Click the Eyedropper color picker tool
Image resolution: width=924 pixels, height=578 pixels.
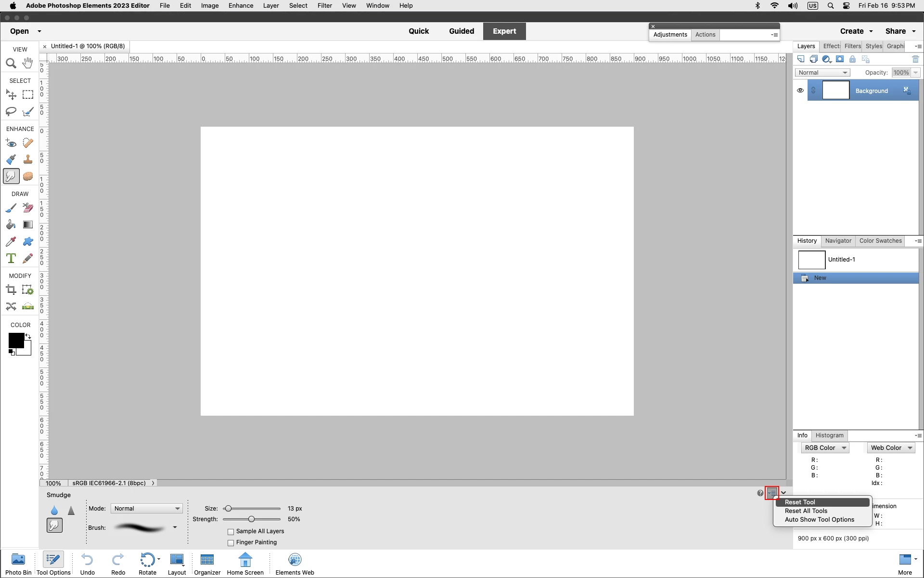(11, 241)
